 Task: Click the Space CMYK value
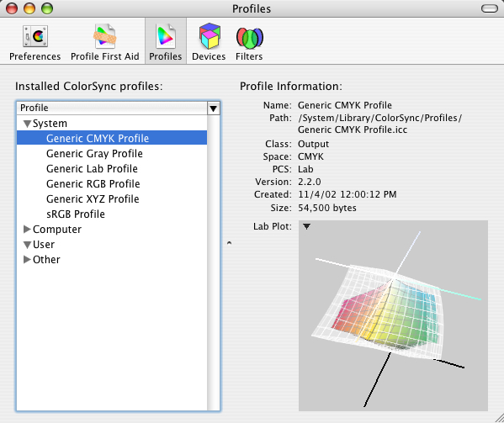pos(310,156)
